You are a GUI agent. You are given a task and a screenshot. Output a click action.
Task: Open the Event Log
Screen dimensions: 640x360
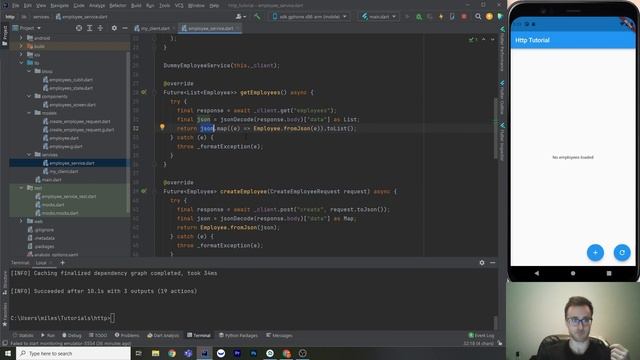coord(481,336)
